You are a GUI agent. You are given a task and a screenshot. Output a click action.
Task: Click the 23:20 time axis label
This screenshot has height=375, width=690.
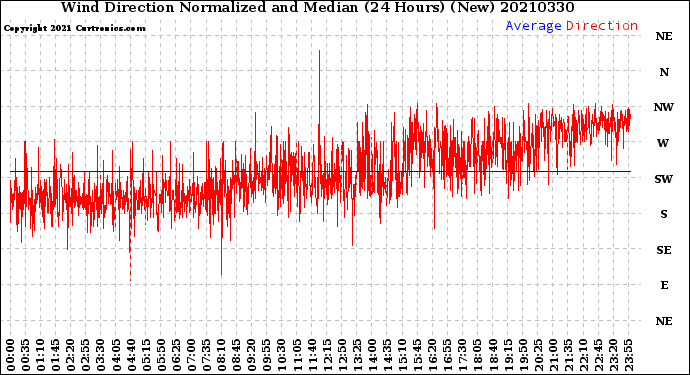[613, 355]
